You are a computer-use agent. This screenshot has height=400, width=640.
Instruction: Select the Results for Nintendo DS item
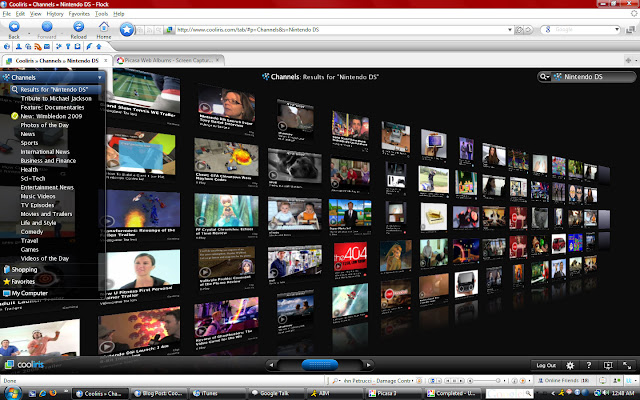[54, 89]
